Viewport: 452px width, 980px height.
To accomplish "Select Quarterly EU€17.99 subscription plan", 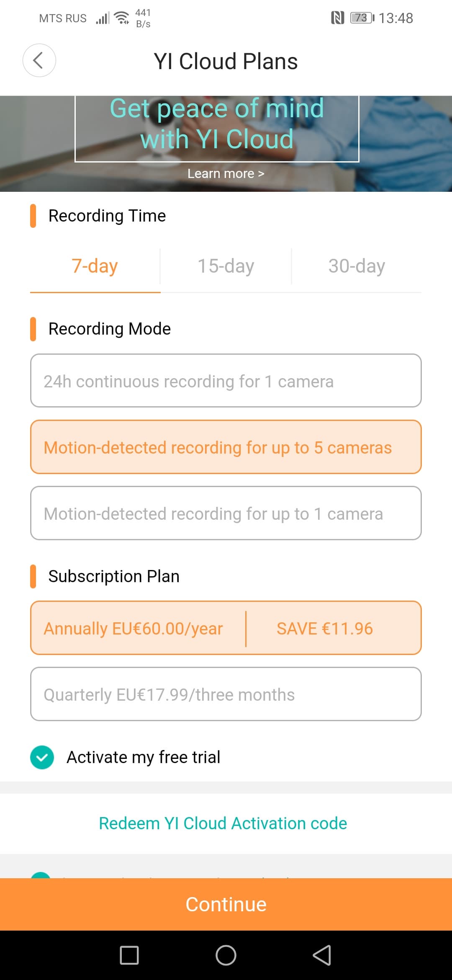I will coord(226,694).
